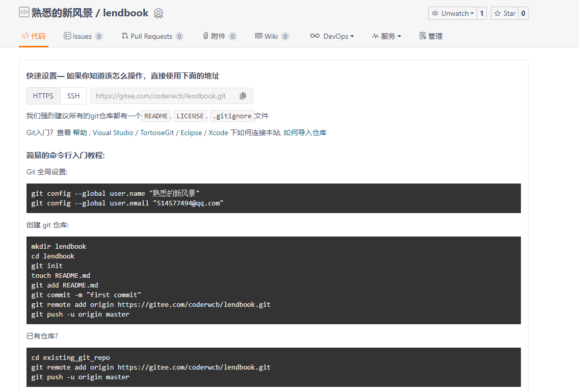Click the 'cd existing_git_repo' line
The image size is (579, 392).
coord(70,358)
